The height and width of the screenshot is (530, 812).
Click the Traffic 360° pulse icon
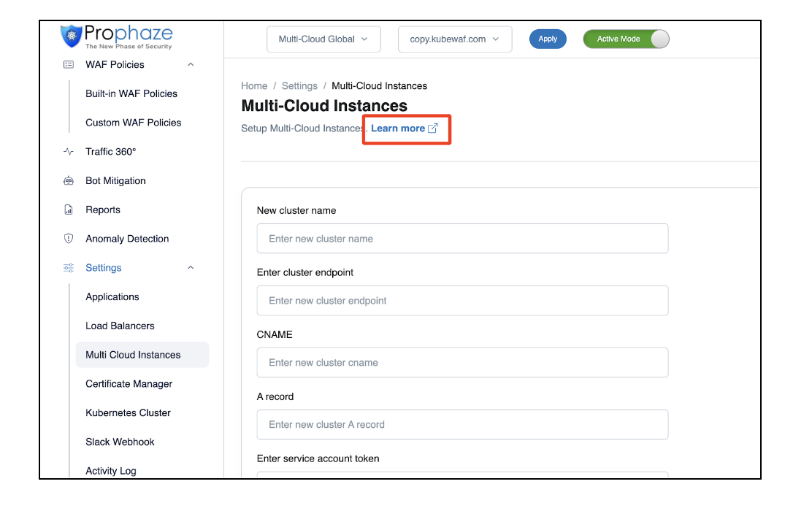click(x=69, y=152)
